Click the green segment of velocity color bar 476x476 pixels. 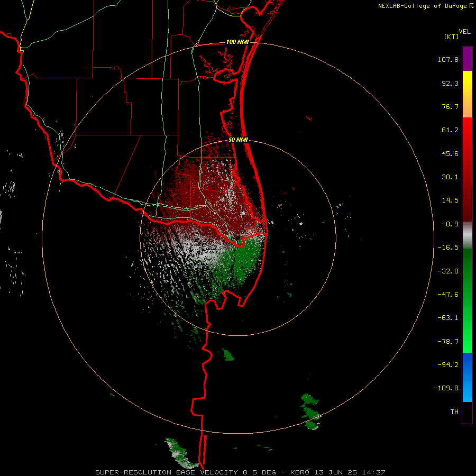tap(467, 300)
